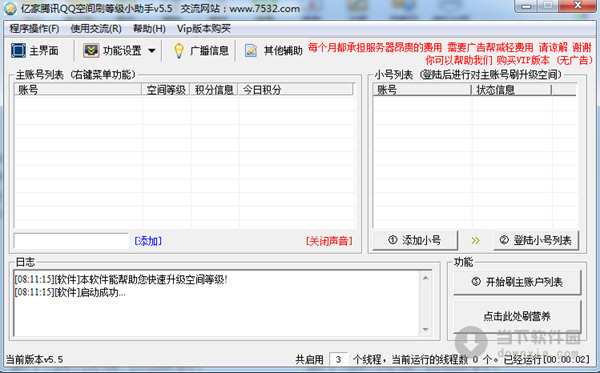Viewport: 600px width, 373px height.
Task: Click the 今日积分 column header
Action: [295, 90]
